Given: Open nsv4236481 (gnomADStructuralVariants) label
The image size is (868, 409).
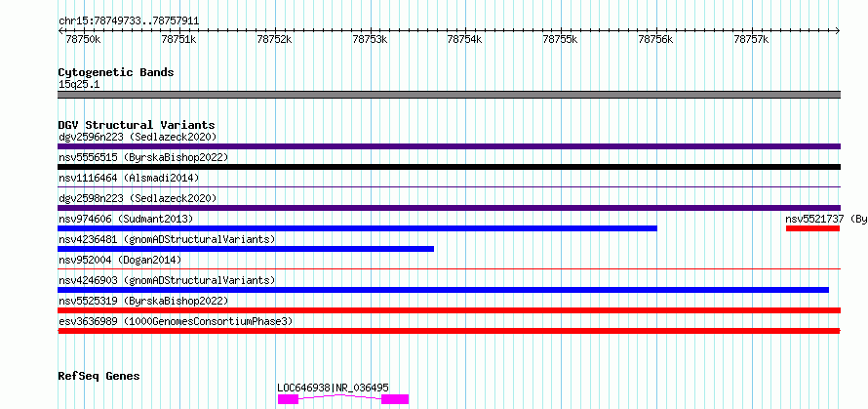Looking at the screenshot, I should click(167, 239).
